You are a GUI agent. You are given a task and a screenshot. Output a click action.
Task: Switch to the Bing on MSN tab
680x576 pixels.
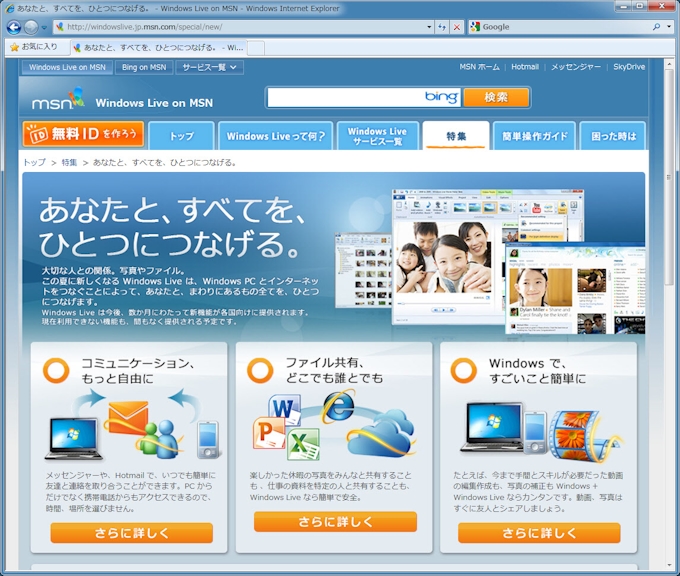(x=144, y=68)
